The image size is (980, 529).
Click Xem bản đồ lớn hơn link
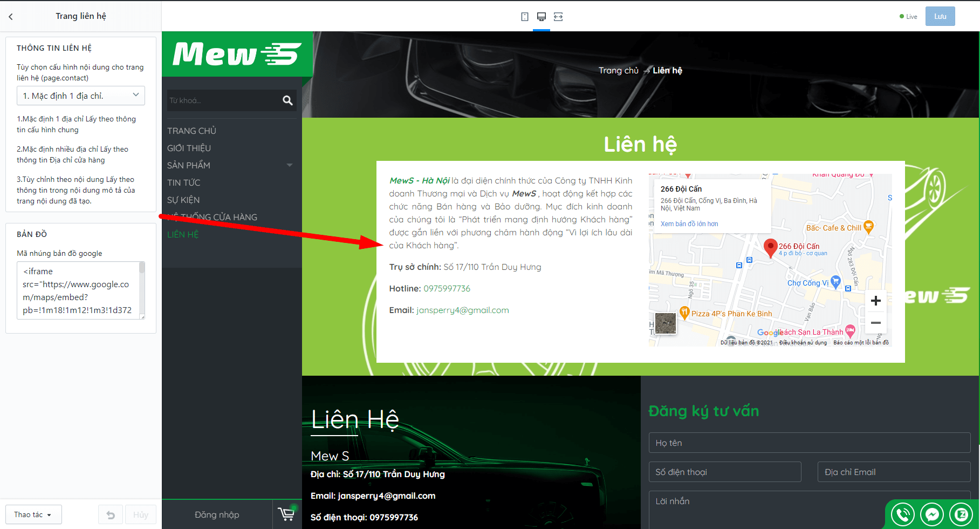click(x=689, y=223)
